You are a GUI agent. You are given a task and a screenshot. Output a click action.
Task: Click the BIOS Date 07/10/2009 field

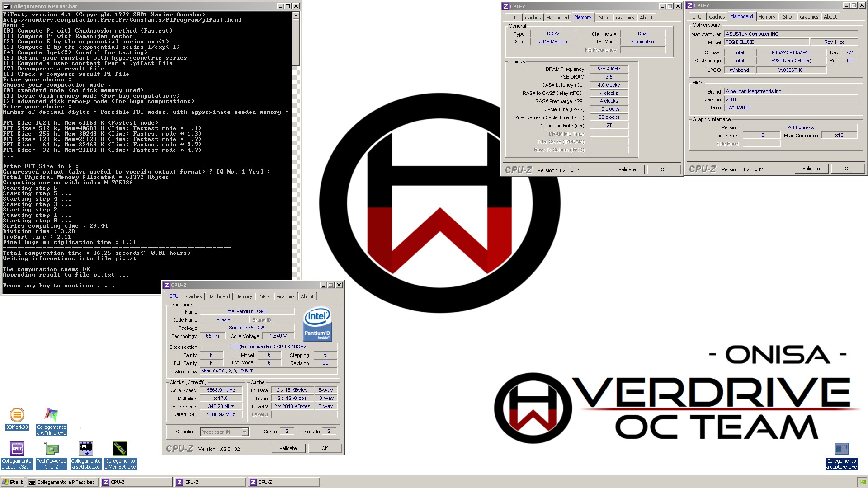point(791,108)
